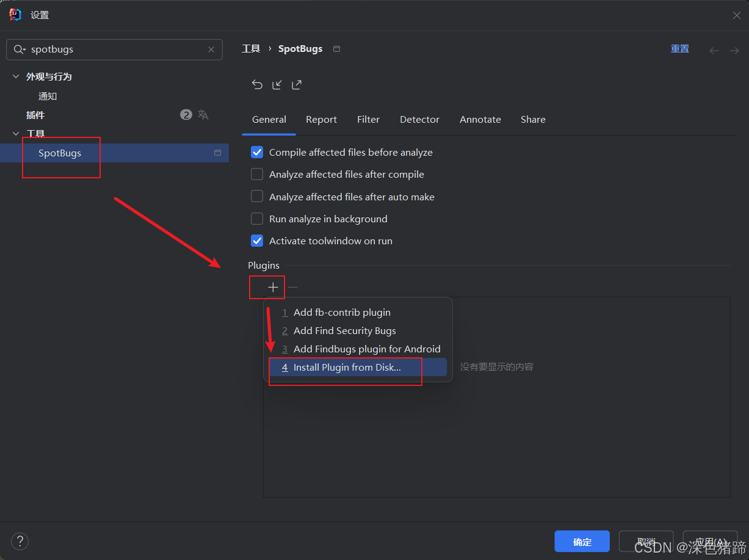Screen dimensions: 749x560
Task: Click the 应用 button
Action: point(711,542)
